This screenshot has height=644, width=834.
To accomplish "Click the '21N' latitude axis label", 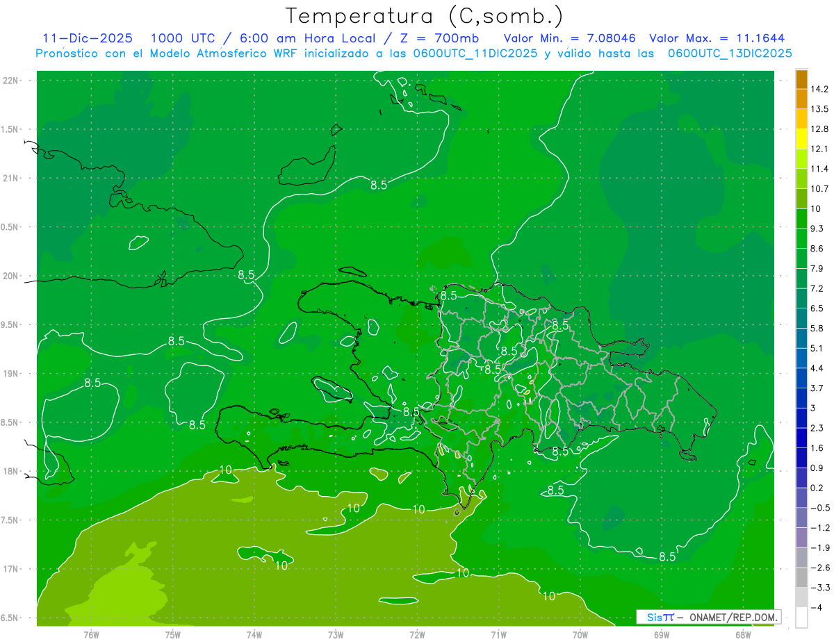I will pyautogui.click(x=10, y=179).
